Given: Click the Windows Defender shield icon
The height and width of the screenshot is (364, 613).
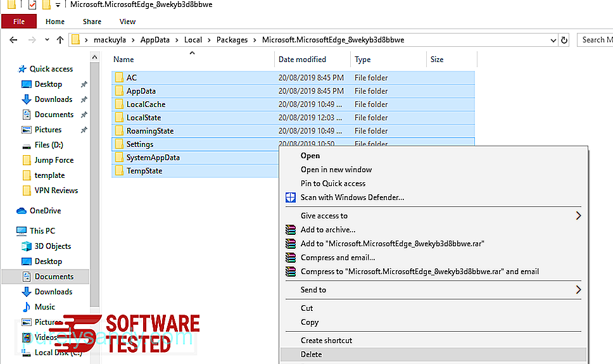Looking at the screenshot, I should (291, 198).
